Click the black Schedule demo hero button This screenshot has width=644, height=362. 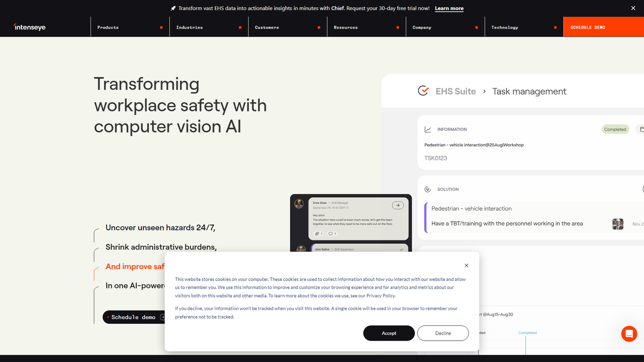point(134,317)
